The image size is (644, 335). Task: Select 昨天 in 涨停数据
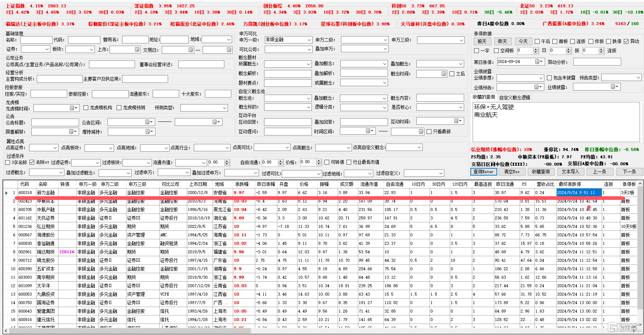point(503,41)
